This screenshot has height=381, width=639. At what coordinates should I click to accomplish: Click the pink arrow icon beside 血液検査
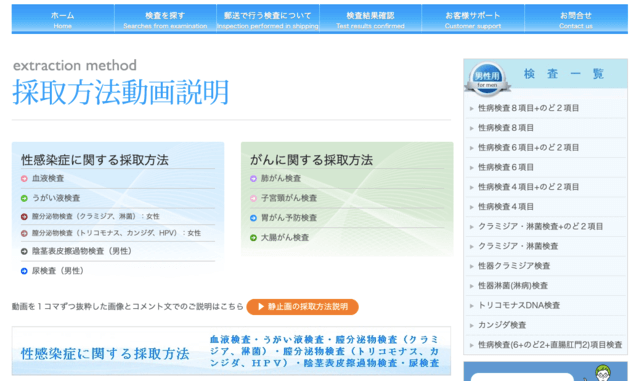[24, 178]
